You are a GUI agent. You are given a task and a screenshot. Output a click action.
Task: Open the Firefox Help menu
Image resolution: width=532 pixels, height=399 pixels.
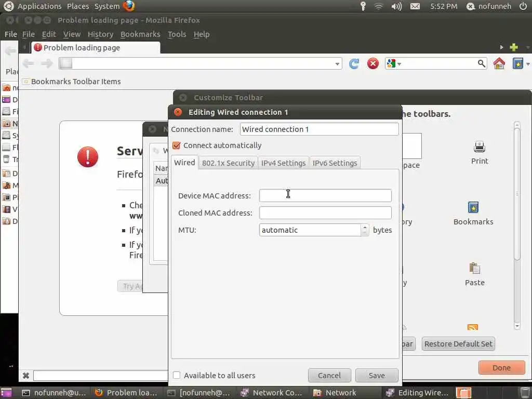tap(201, 34)
